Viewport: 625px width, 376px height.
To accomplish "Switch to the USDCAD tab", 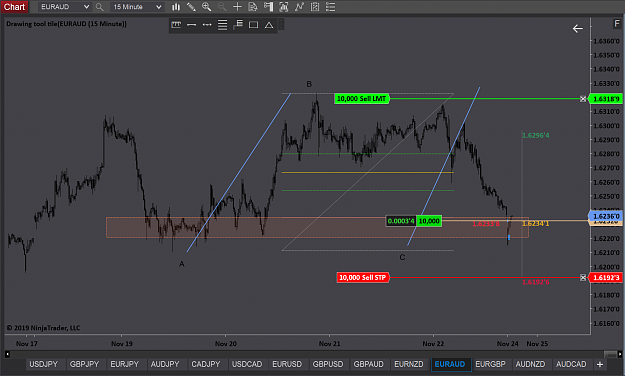I will point(247,364).
